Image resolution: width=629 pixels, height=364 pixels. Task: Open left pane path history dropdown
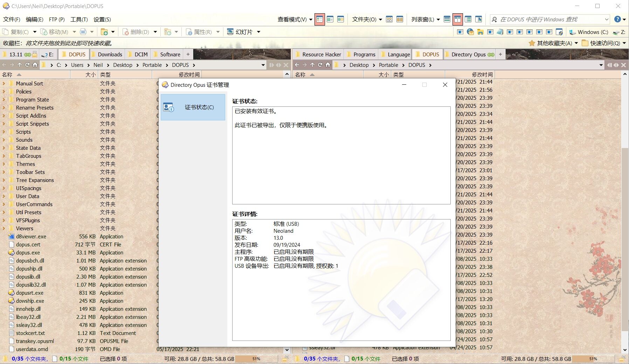(263, 65)
